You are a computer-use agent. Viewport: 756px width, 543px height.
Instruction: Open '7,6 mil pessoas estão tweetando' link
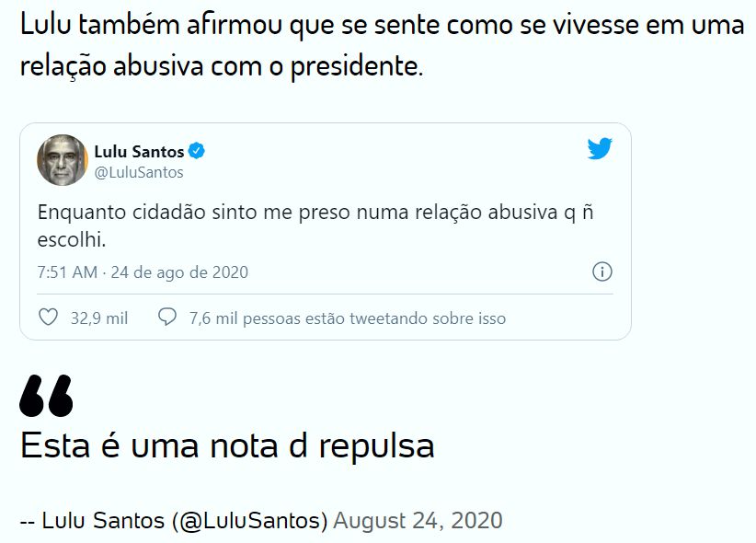click(x=348, y=318)
